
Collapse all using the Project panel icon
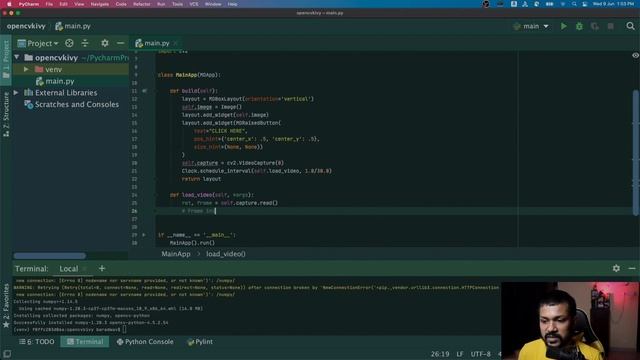point(85,43)
